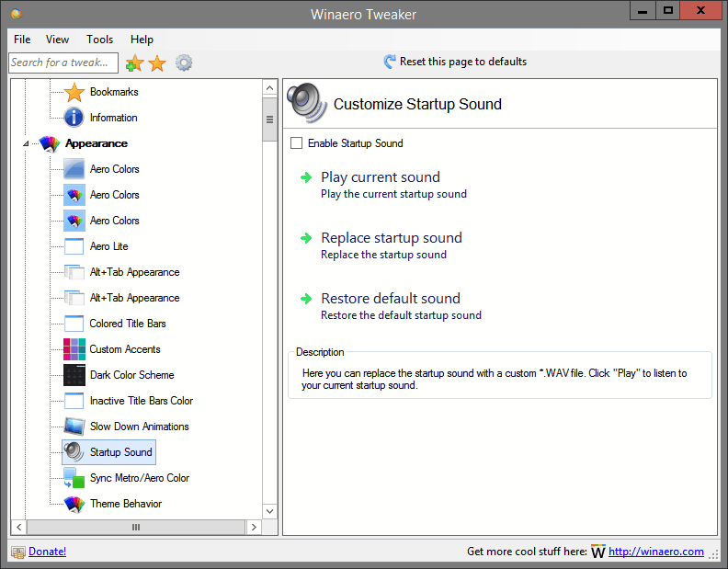Click the tree's horizontal scrollbar thumb
The width and height of the screenshot is (728, 569).
pos(136,528)
